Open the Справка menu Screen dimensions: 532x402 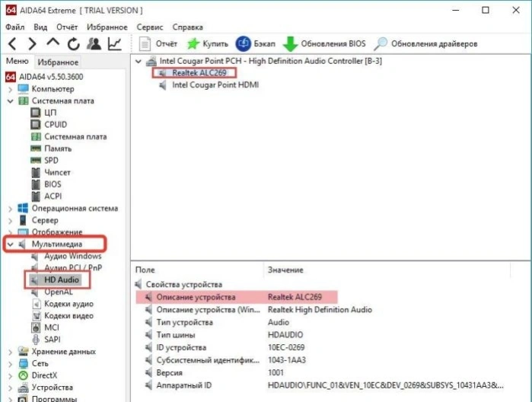pyautogui.click(x=188, y=27)
